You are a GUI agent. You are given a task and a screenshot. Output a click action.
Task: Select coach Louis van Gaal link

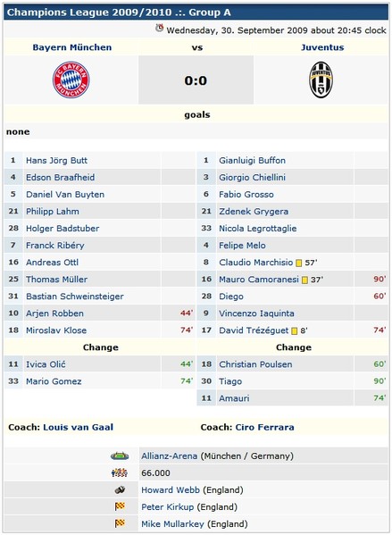coord(78,427)
